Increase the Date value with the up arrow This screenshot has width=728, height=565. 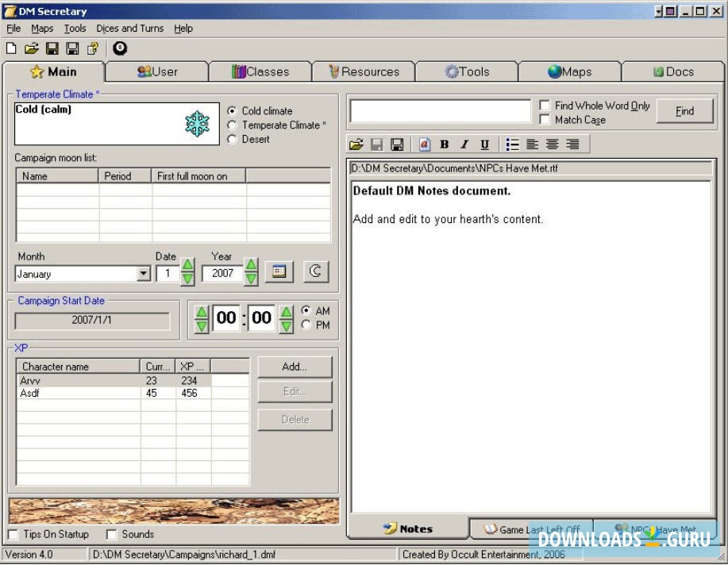pos(187,264)
